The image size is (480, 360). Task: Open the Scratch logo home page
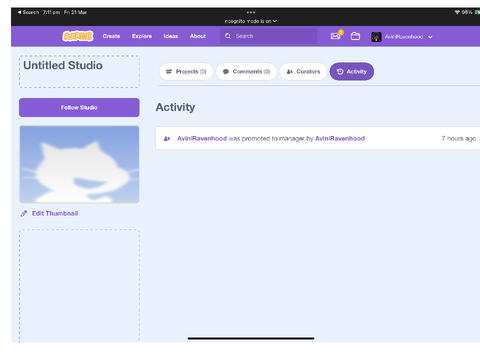[x=78, y=36]
